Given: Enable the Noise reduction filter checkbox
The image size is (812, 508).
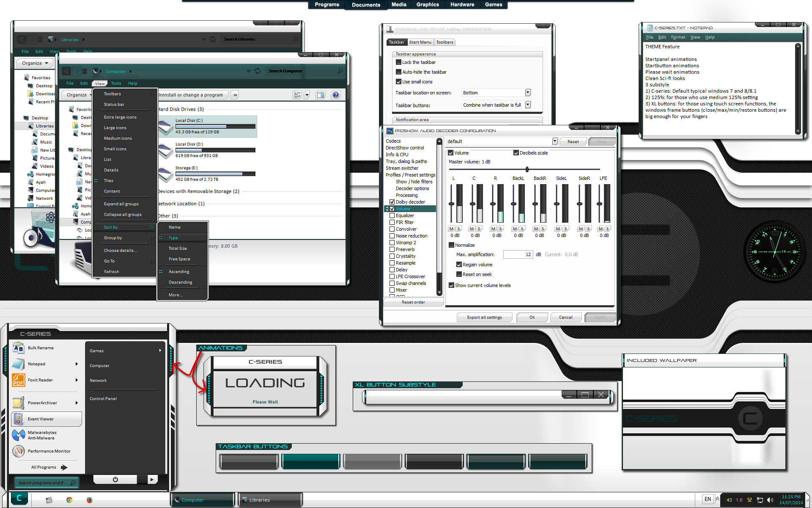Looking at the screenshot, I should 392,236.
